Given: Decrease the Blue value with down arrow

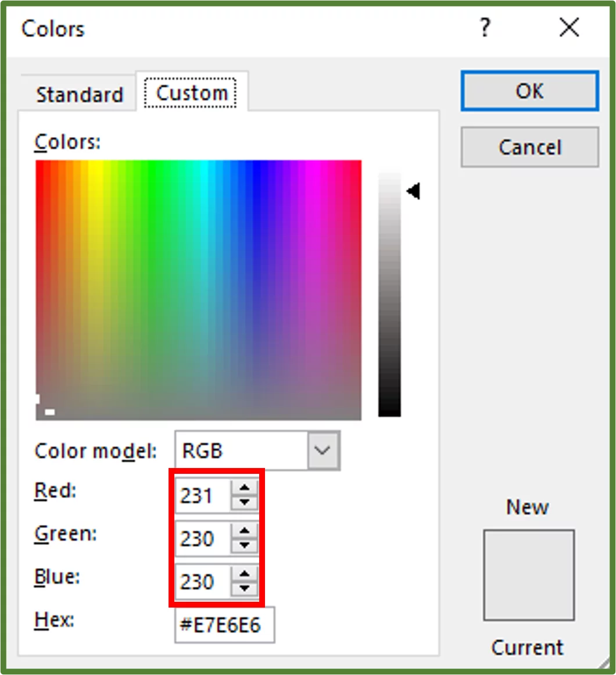Looking at the screenshot, I should 245,588.
